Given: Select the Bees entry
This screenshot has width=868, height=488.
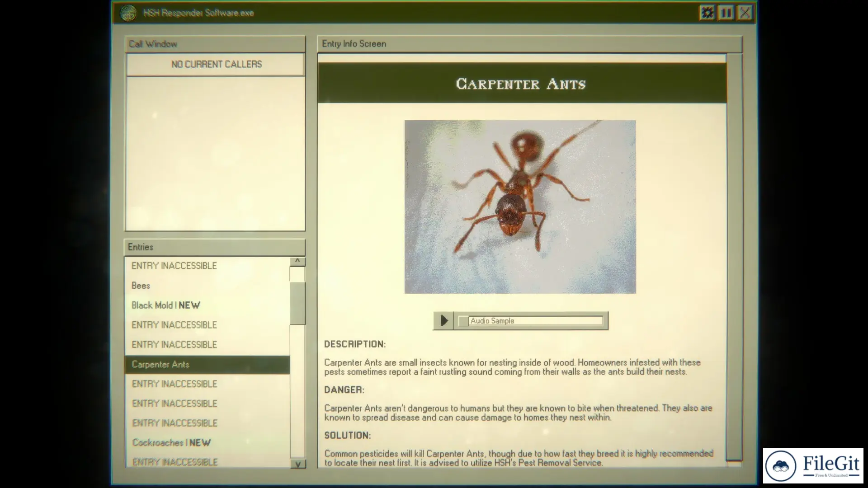Looking at the screenshot, I should click(207, 286).
